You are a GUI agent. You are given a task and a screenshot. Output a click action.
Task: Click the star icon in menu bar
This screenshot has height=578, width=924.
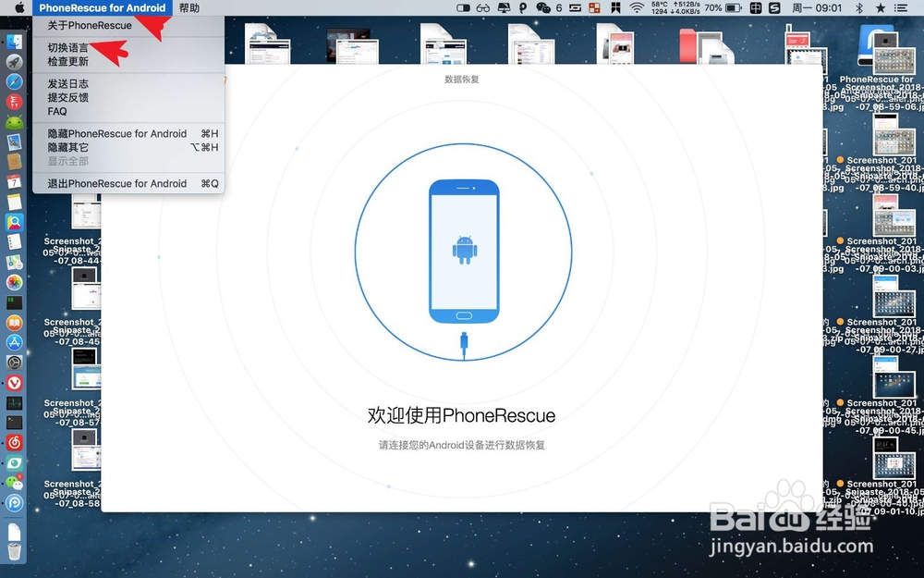click(881, 7)
